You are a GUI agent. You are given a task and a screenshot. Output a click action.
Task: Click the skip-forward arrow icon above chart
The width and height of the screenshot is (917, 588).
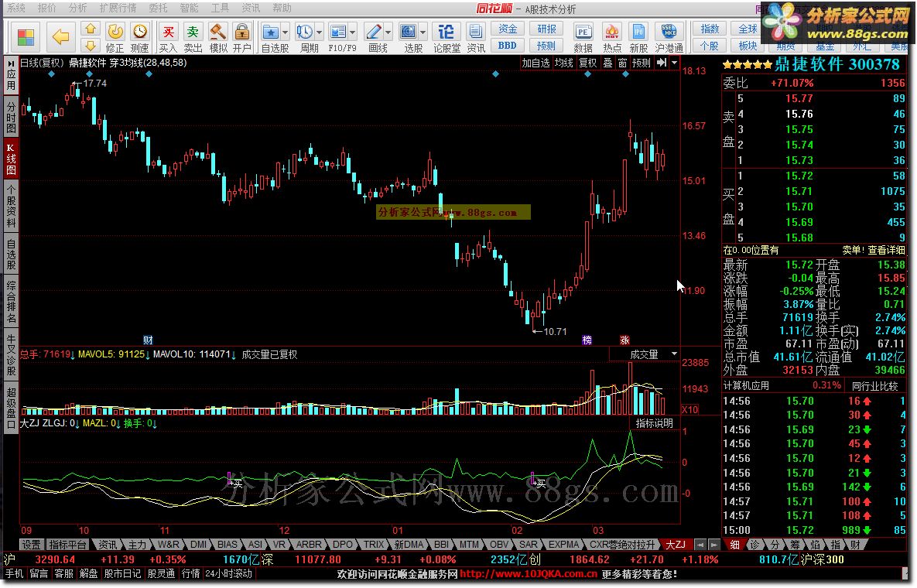662,63
